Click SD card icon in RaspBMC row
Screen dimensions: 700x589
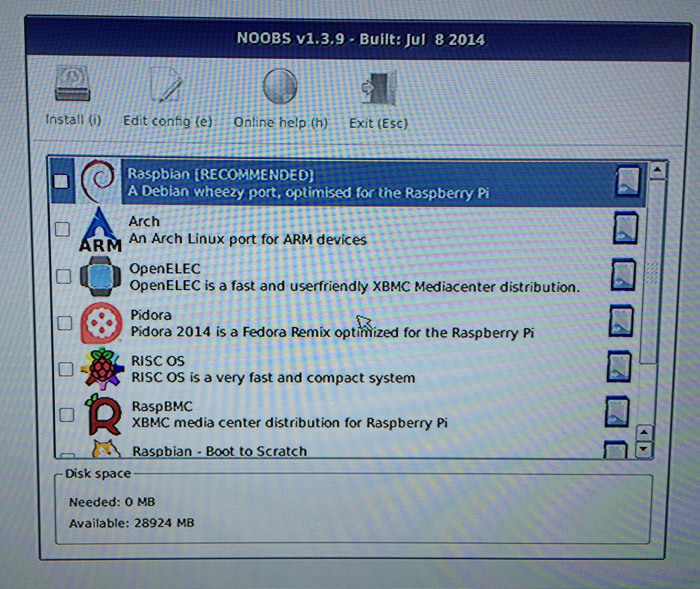[x=617, y=412]
